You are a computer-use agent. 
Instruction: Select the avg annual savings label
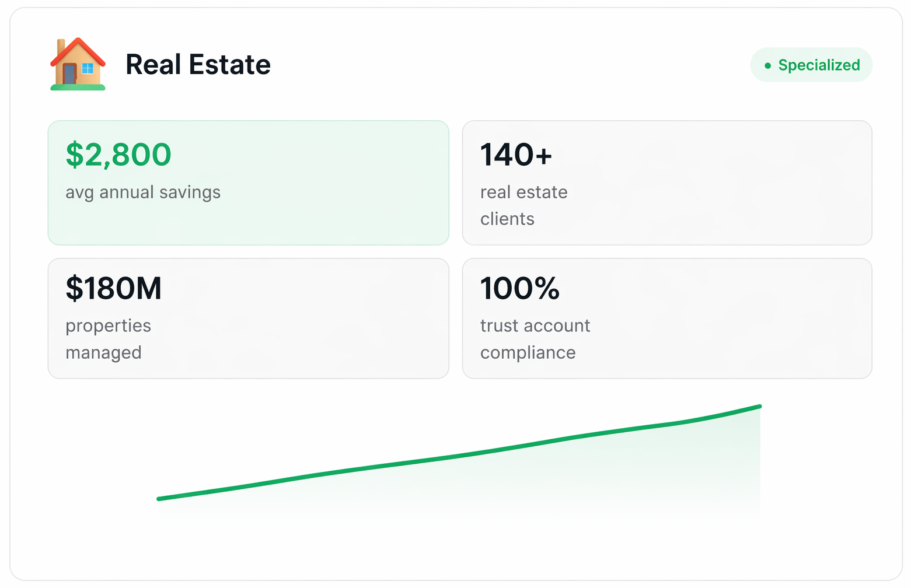click(143, 192)
